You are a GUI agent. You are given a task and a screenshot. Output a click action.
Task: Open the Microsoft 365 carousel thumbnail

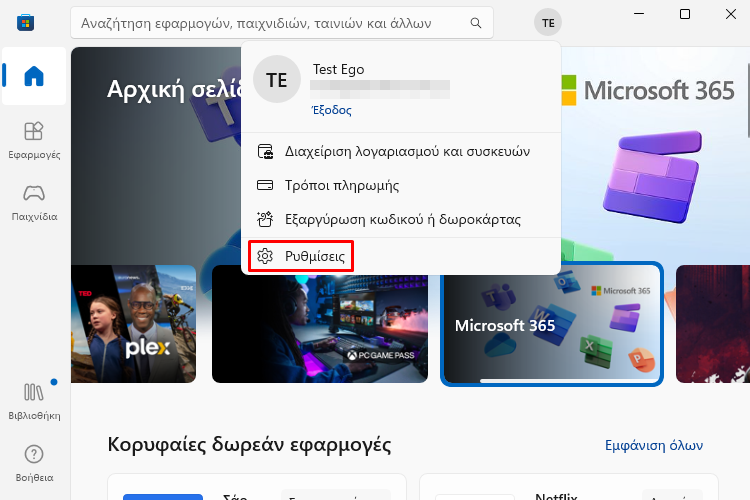552,324
